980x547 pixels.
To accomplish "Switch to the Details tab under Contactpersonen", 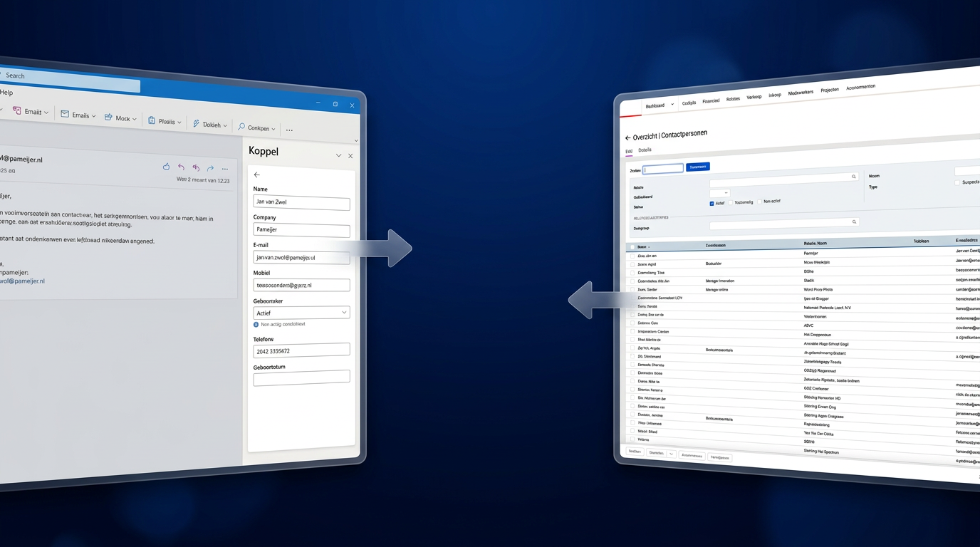I will tap(645, 150).
